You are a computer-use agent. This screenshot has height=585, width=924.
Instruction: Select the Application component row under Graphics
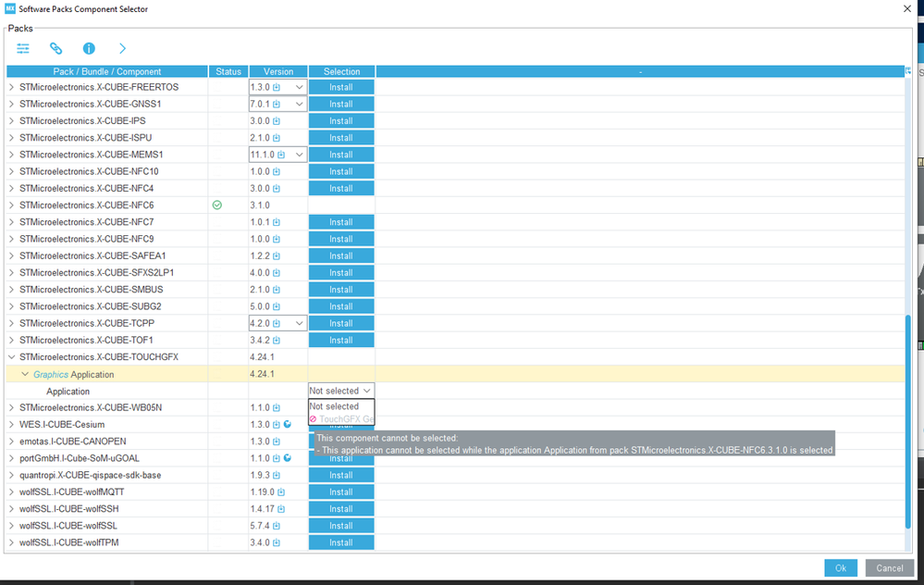click(68, 391)
